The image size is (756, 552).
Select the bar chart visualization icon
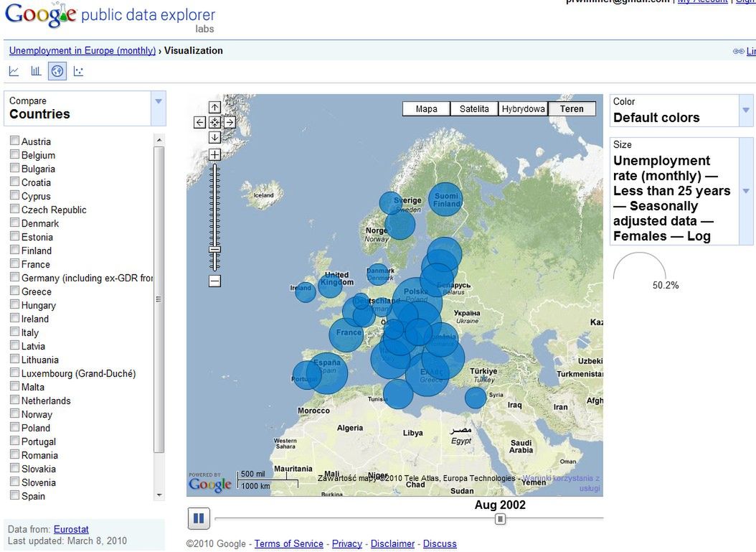(x=36, y=70)
